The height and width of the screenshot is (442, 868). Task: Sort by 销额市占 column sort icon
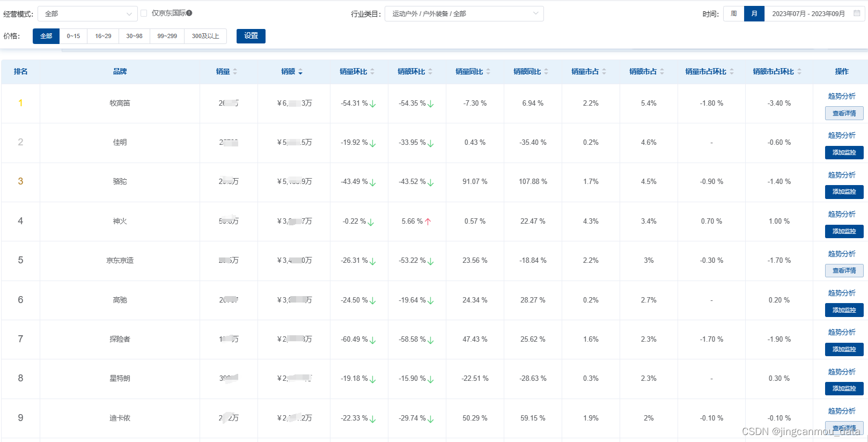point(662,71)
